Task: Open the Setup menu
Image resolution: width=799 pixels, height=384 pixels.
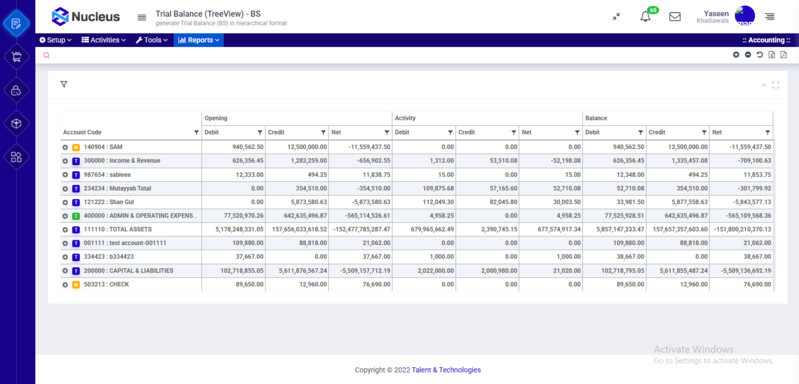Action: point(56,40)
